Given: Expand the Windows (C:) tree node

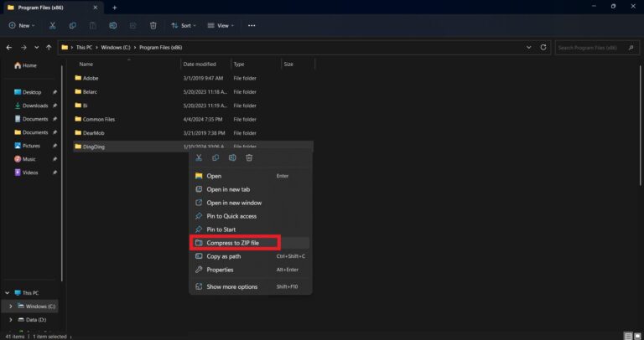Looking at the screenshot, I should (11, 307).
